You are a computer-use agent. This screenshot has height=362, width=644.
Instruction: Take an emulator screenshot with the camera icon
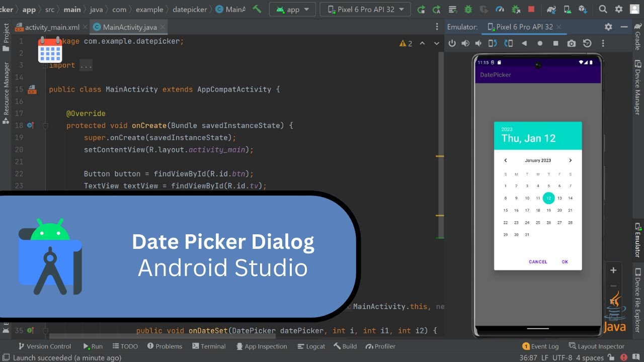pos(572,44)
